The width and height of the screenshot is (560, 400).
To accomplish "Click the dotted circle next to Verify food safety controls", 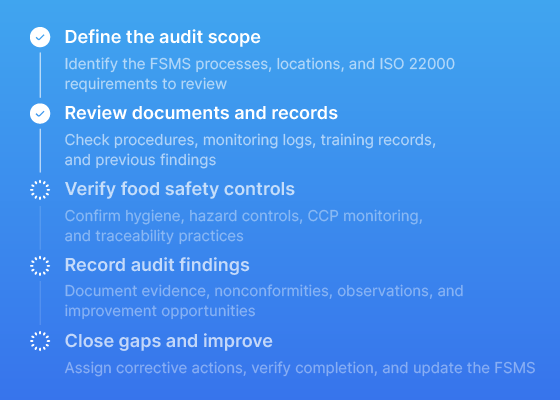I will pyautogui.click(x=40, y=190).
